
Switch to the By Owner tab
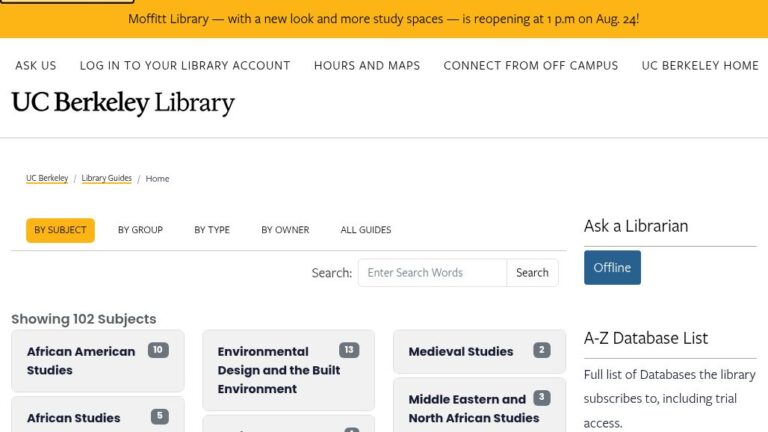click(x=285, y=230)
